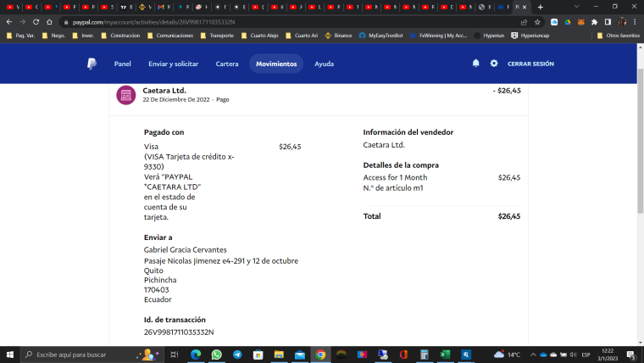The height and width of the screenshot is (363, 644).
Task: Open the Ayuda menu item
Action: point(324,64)
